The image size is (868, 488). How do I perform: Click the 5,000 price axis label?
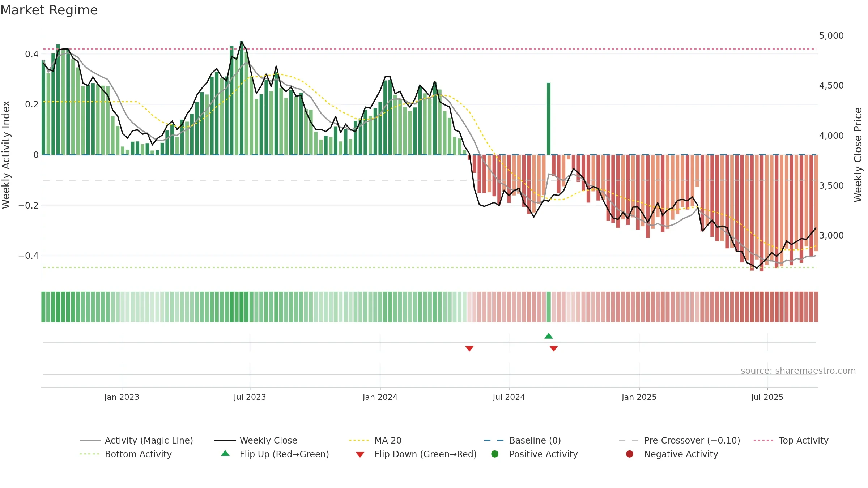(831, 35)
